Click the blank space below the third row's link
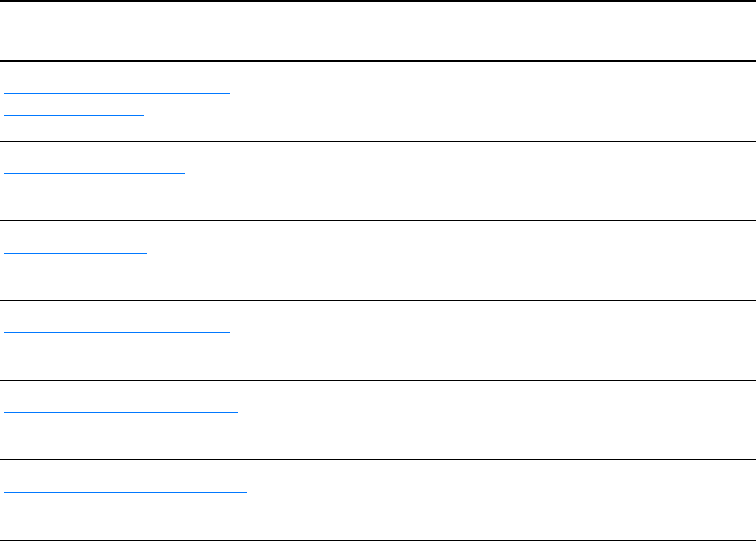 coord(75,279)
